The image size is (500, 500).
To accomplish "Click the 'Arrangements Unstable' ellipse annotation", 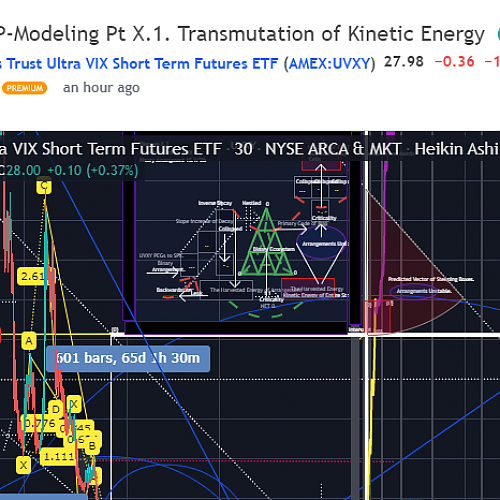I will tap(424, 291).
